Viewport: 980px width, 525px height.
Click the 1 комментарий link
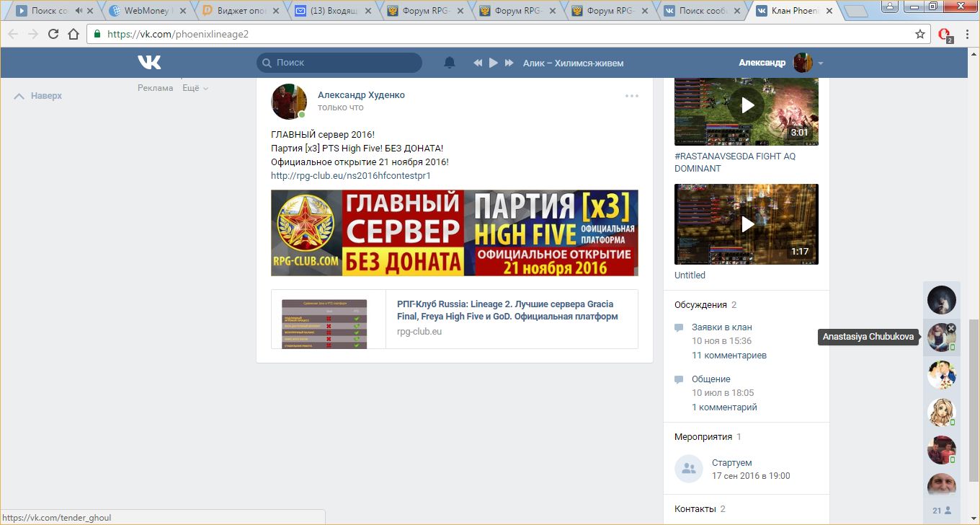click(724, 407)
